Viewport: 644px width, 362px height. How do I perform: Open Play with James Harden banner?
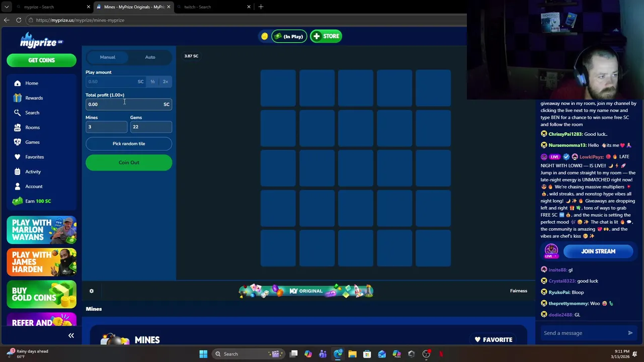[41, 262]
